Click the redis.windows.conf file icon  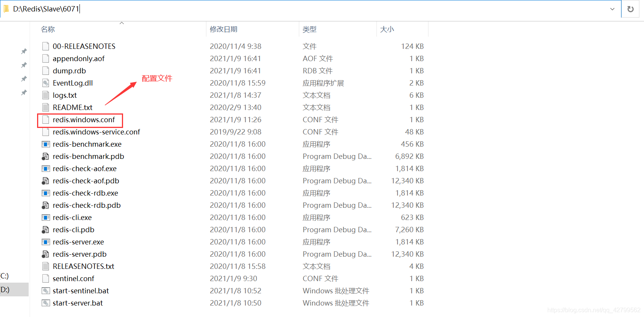[45, 120]
